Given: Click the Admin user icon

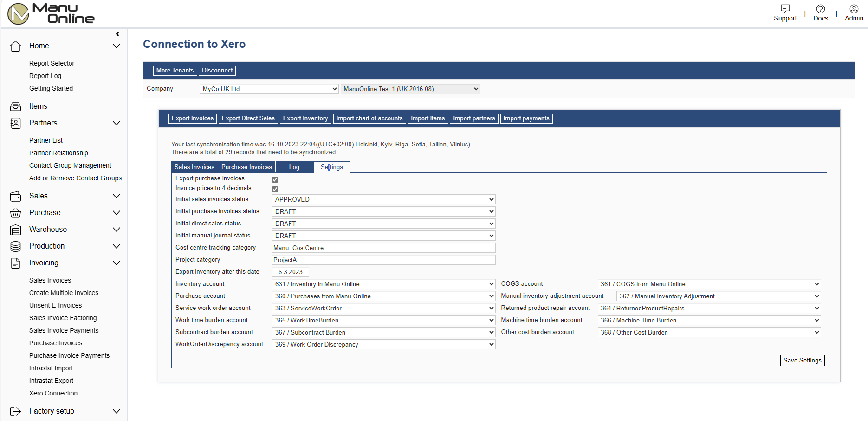Looking at the screenshot, I should click(x=854, y=9).
